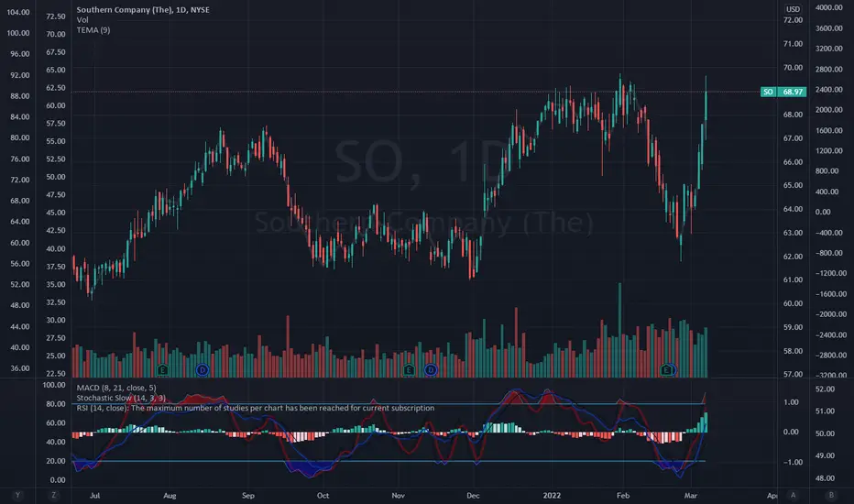Click the Aug label on time axis
The image size is (854, 504).
(170, 495)
